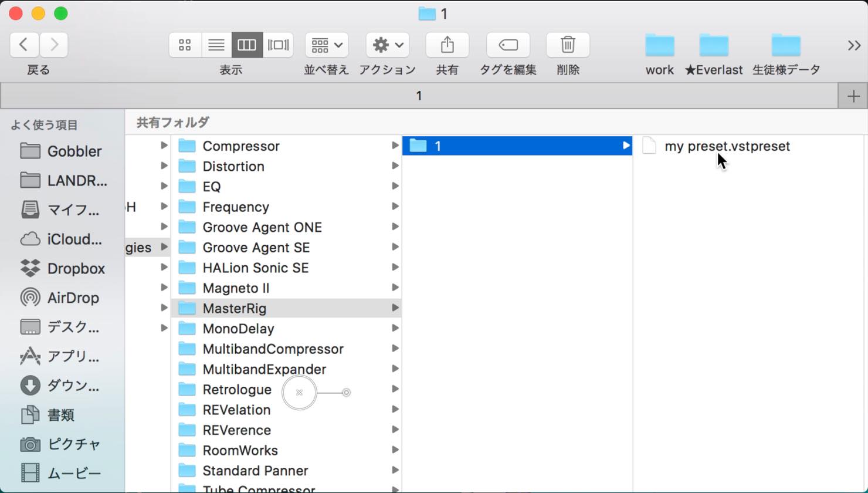Add a new tab with plus button
Viewport: 868px width, 493px height.
click(853, 96)
